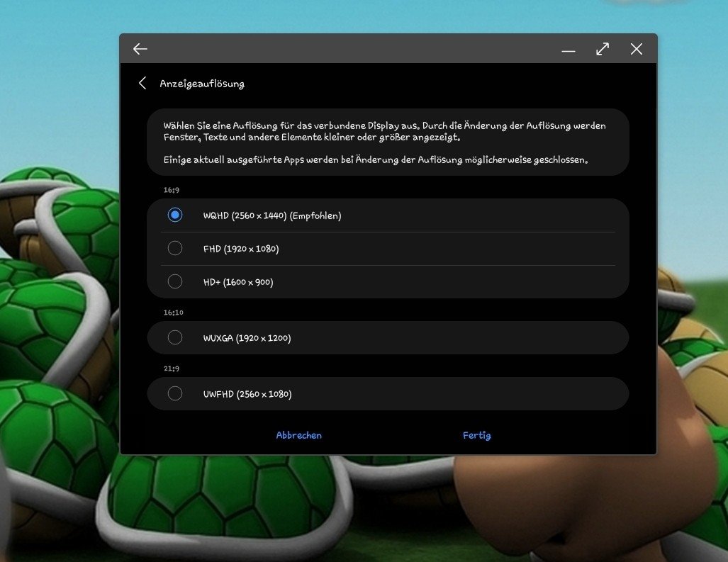The width and height of the screenshot is (728, 562).
Task: Click the 'Wählen Sie eine Auflösung' description text
Action: (384, 131)
